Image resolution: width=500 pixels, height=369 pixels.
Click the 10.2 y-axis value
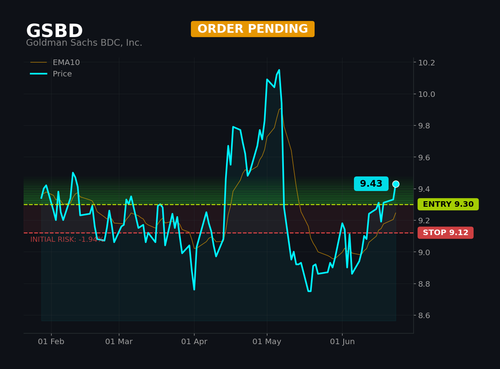click(427, 63)
